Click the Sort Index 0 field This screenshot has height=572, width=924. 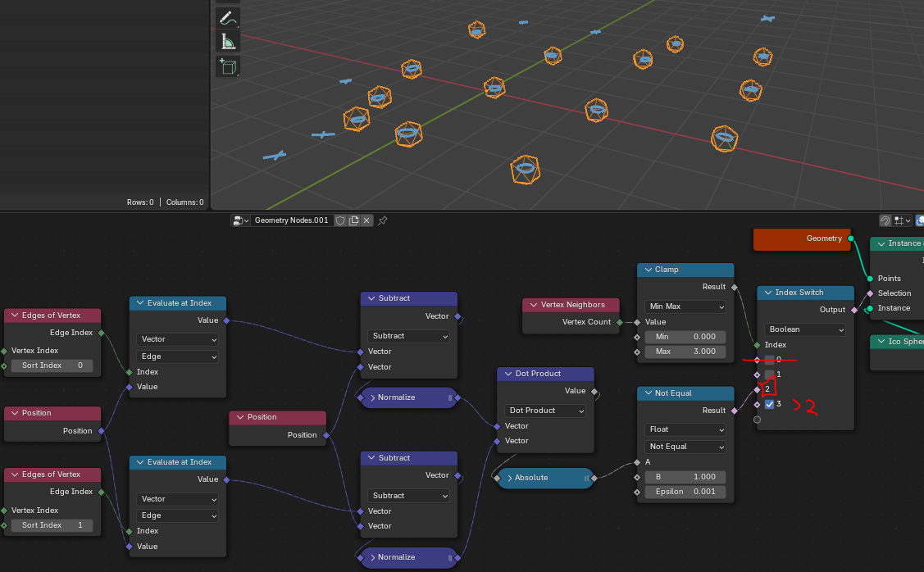click(x=52, y=365)
